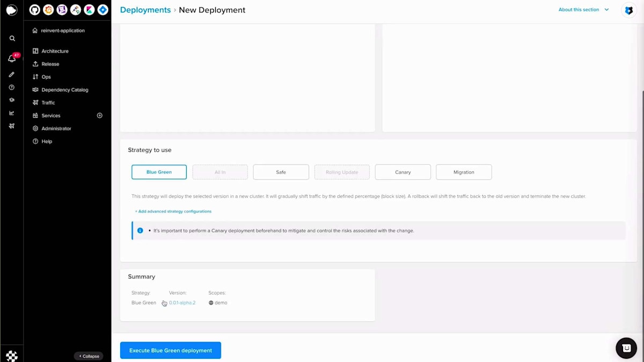Select the Blue Green strategy
Viewport: 644px width, 362px height.
[x=159, y=172]
